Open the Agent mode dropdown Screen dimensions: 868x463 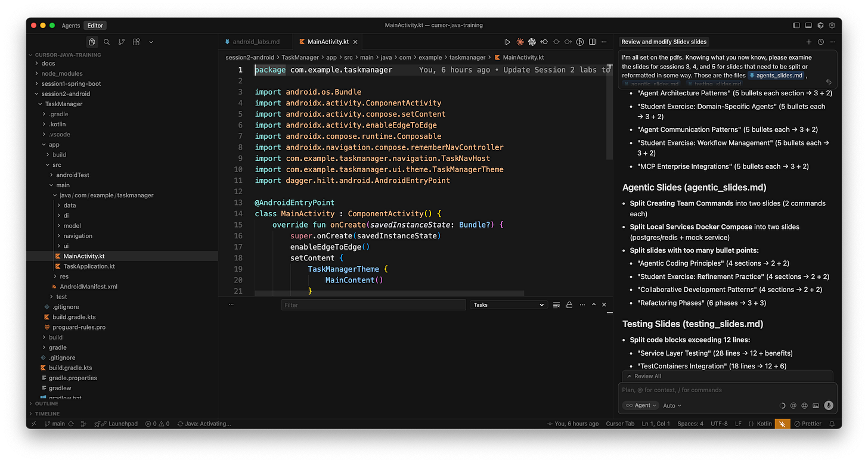point(641,405)
